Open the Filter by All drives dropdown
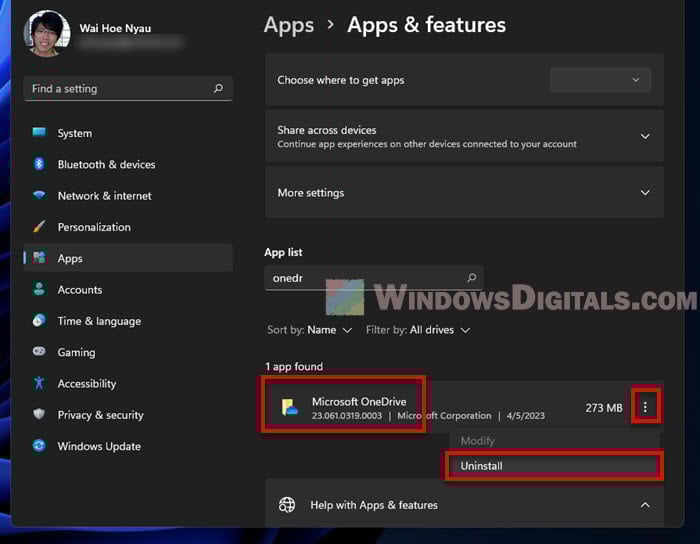700x544 pixels. pos(418,330)
